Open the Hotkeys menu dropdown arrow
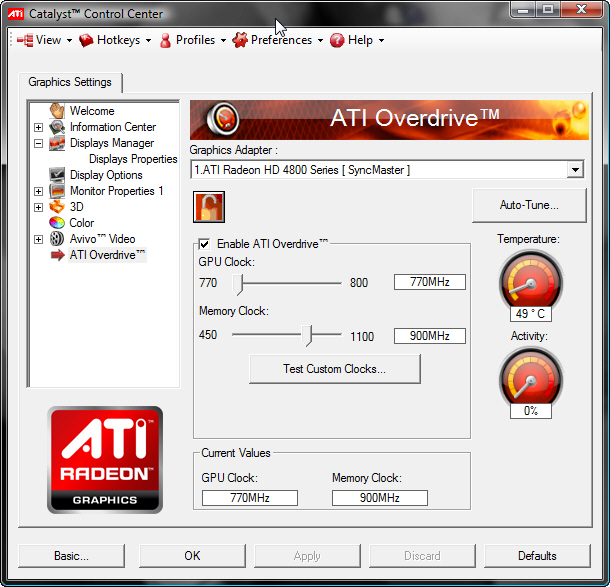Screen dimensions: 610x587 pos(148,40)
